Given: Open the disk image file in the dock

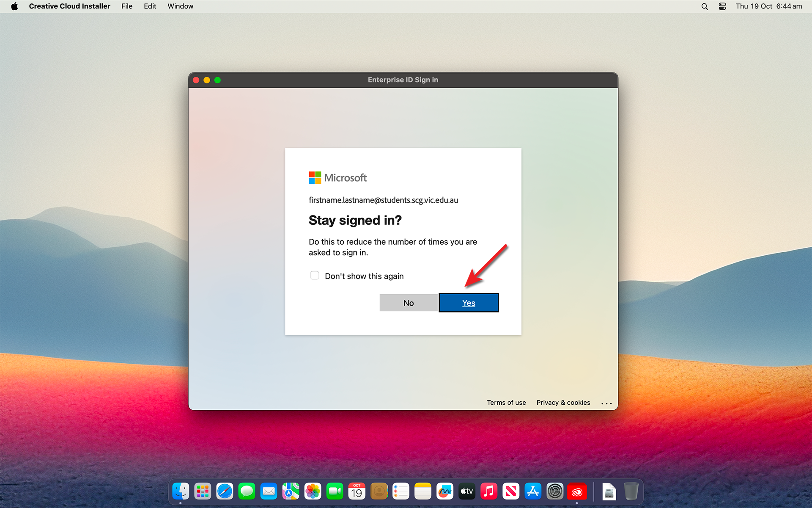Looking at the screenshot, I should 609,491.
